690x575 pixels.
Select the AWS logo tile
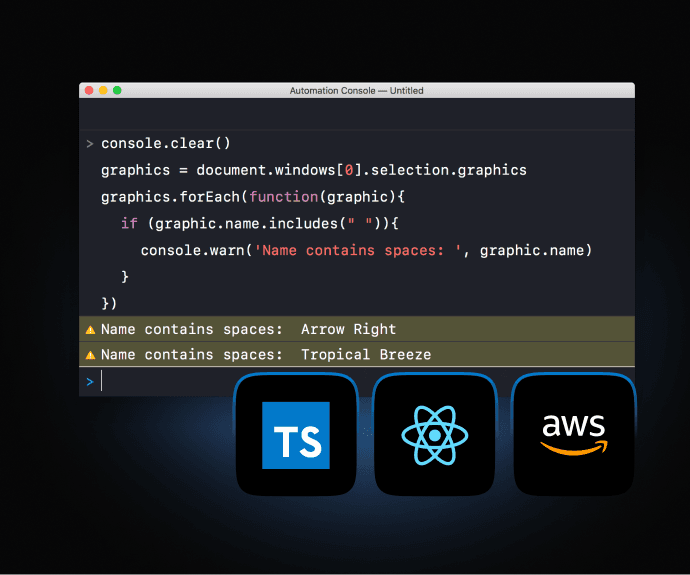tap(573, 435)
